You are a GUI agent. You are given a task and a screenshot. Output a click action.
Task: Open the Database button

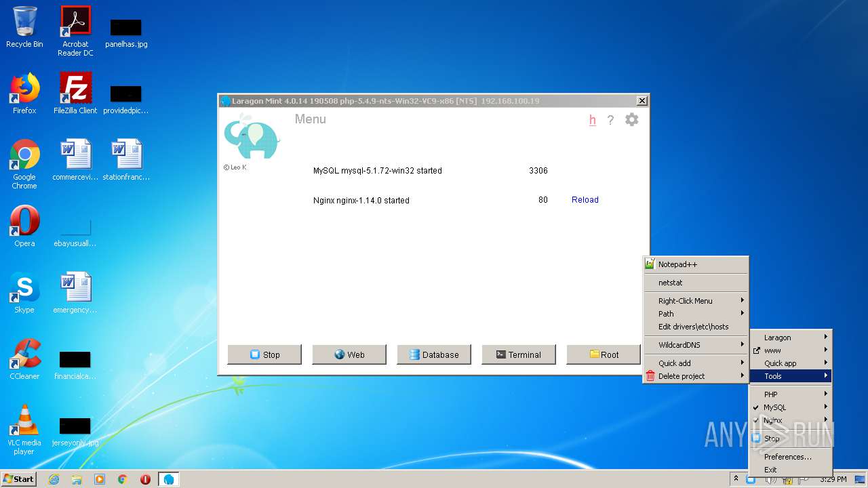tap(434, 354)
